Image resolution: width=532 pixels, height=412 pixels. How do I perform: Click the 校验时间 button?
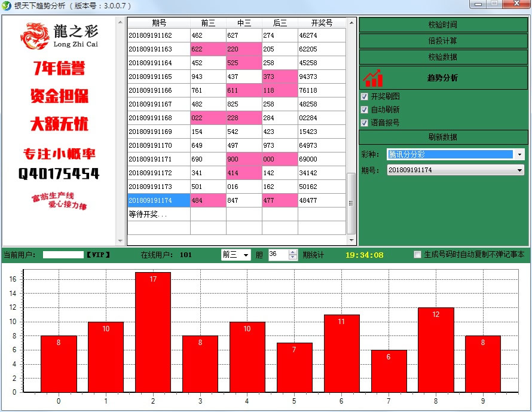point(443,25)
